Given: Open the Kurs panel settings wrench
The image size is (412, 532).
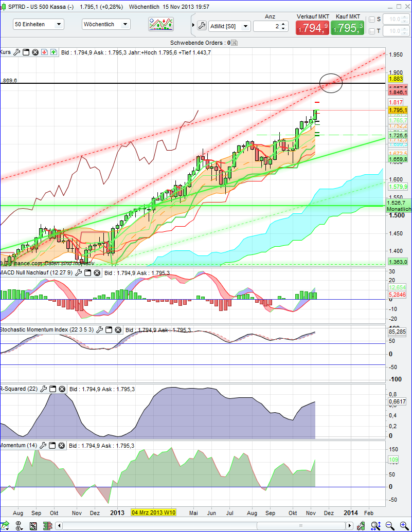Looking at the screenshot, I should click(17, 52).
